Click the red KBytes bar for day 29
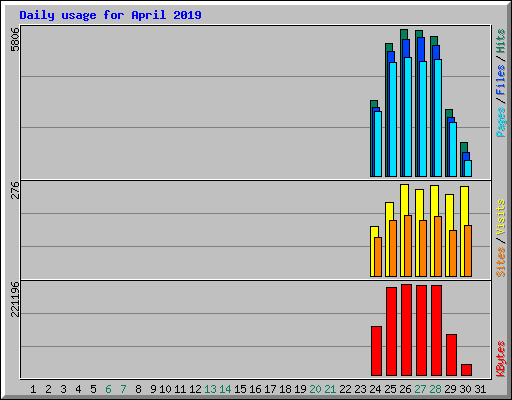 451,355
